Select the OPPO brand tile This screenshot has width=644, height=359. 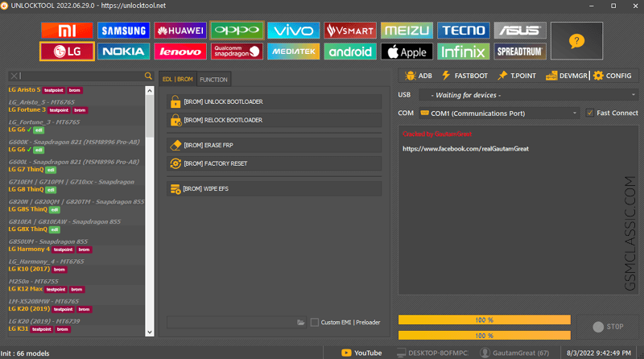[237, 31]
